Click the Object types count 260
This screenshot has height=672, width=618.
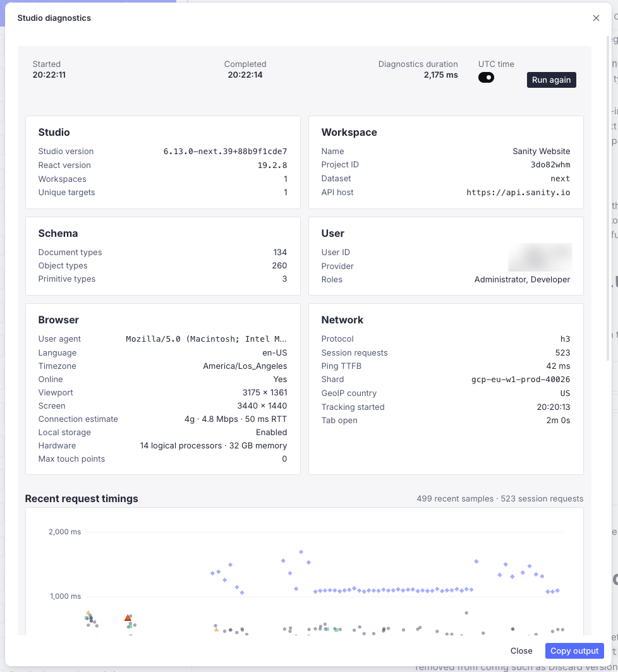click(x=279, y=266)
